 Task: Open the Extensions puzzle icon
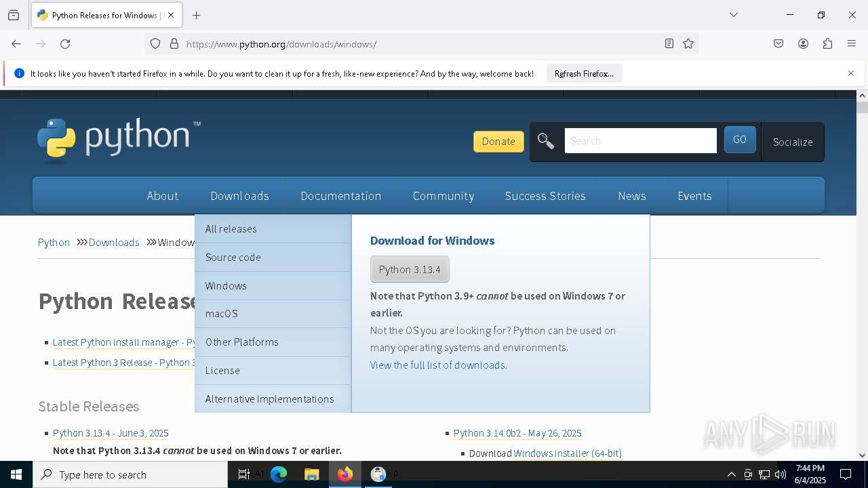(x=827, y=44)
